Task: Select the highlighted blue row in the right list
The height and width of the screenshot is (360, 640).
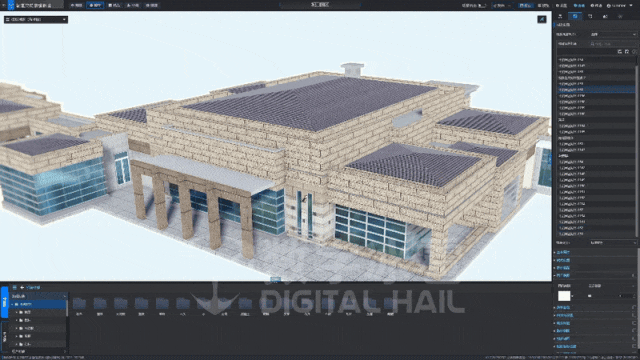Action: (x=596, y=89)
